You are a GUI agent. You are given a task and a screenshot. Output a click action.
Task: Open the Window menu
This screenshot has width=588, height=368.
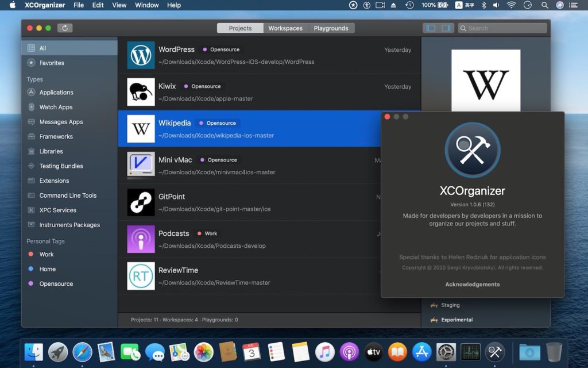click(146, 5)
